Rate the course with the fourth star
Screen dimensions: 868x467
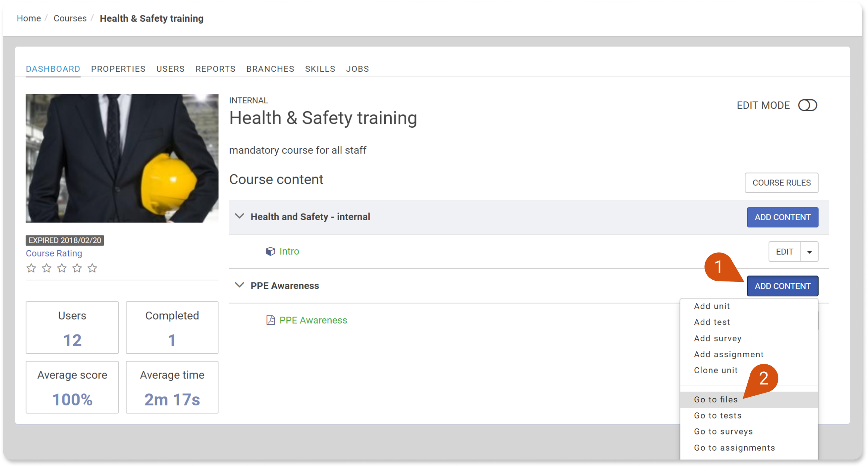(77, 268)
